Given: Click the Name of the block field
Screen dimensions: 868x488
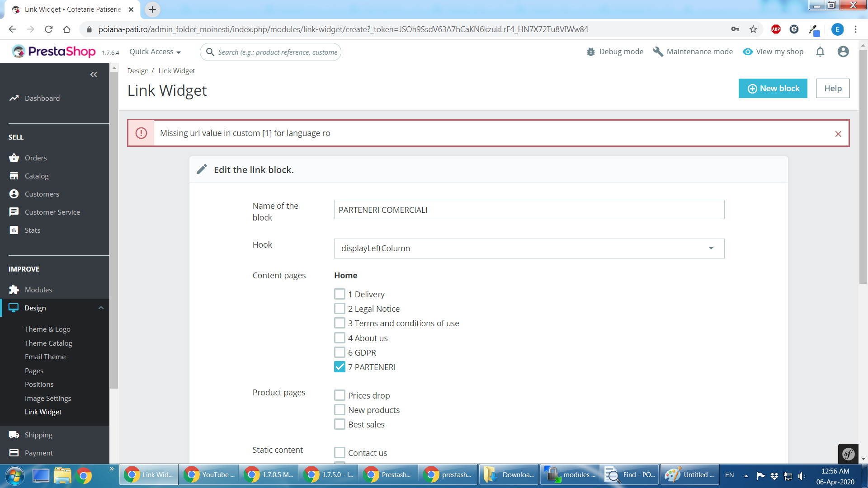Looking at the screenshot, I should 529,210.
